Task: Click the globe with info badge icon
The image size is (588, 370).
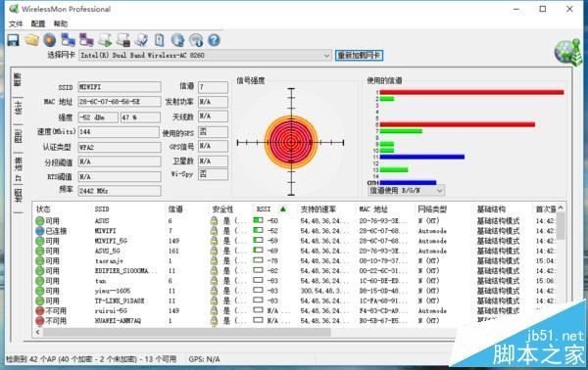Action: 196,40
